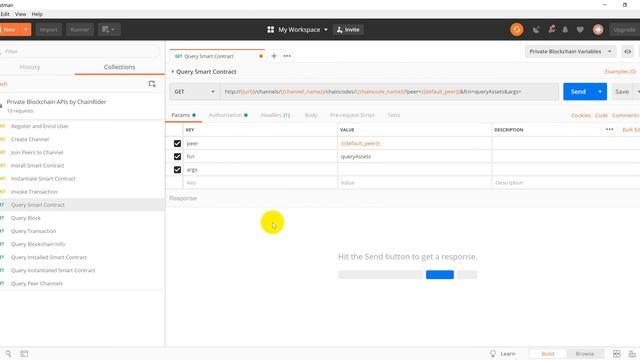Click the new parameter Key field
The height and width of the screenshot is (360, 640).
click(260, 182)
